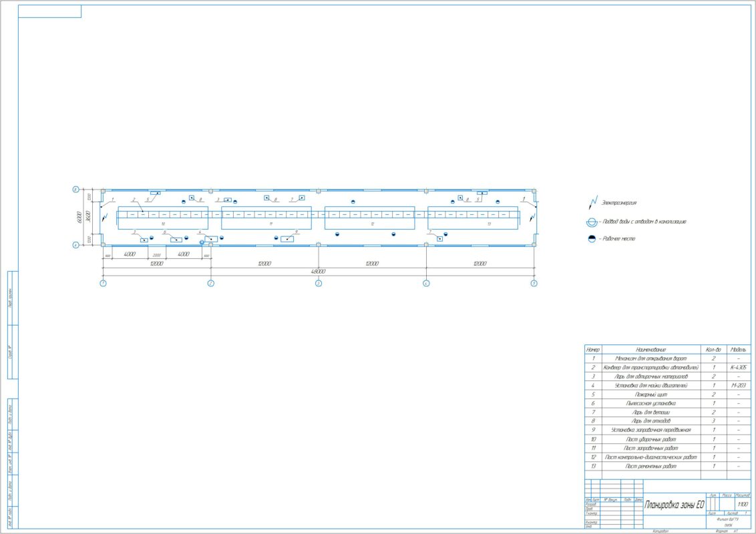756x534 pixels.
Task: Click the 'Номер' table header
Action: 593,349
